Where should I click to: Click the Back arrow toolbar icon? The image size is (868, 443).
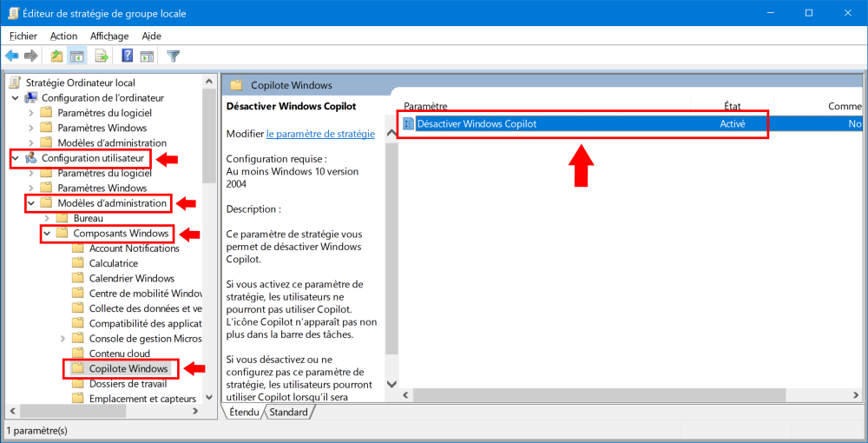coord(12,56)
